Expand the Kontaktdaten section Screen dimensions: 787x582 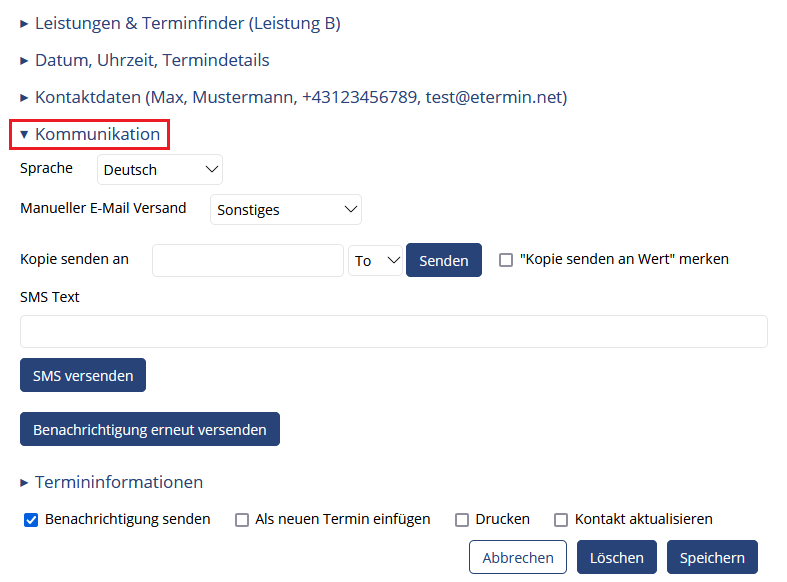(x=294, y=97)
